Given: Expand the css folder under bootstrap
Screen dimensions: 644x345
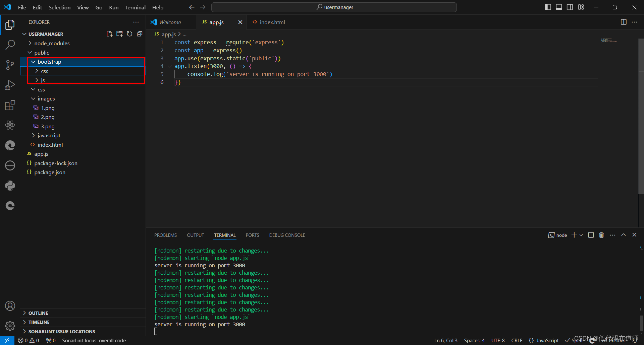Looking at the screenshot, I should coord(83,71).
